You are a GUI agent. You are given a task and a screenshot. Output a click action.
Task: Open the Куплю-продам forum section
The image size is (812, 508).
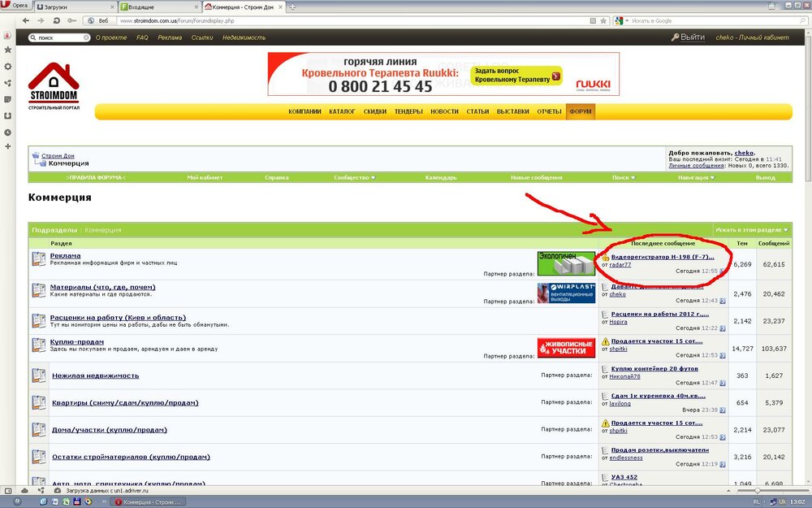click(76, 342)
